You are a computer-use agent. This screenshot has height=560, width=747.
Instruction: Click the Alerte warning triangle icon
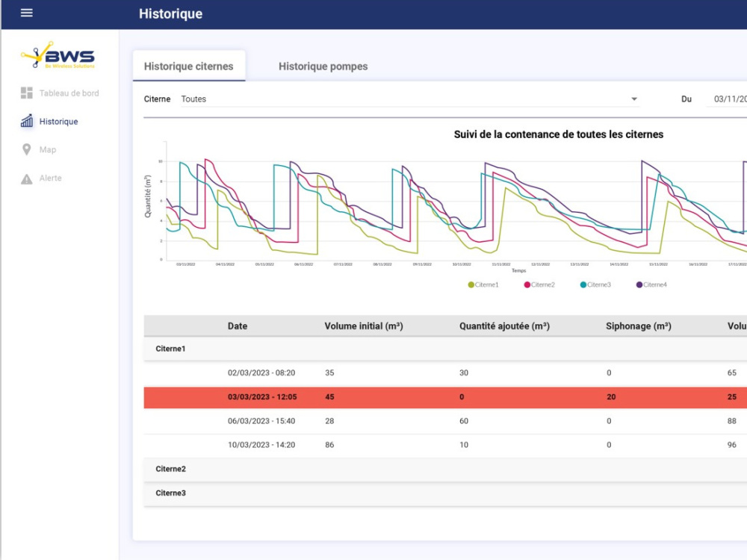click(27, 178)
